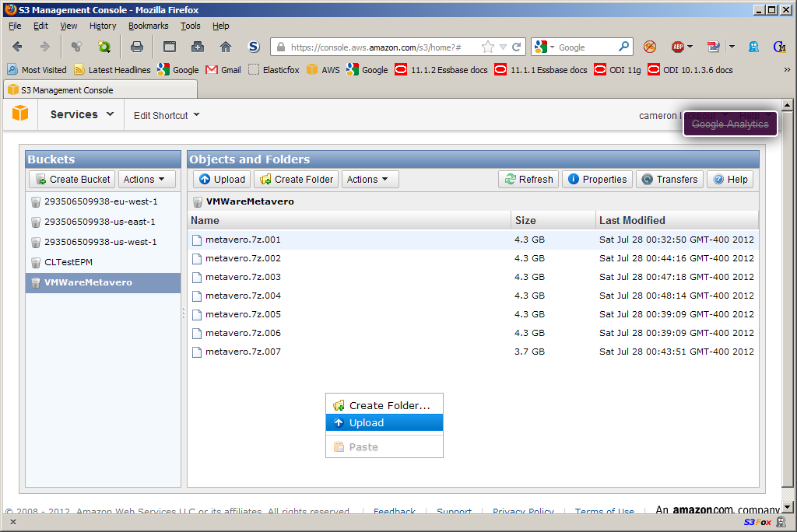Viewport: 797px width, 532px height.
Task: Click the S3Fox status bar icon
Action: [x=757, y=522]
